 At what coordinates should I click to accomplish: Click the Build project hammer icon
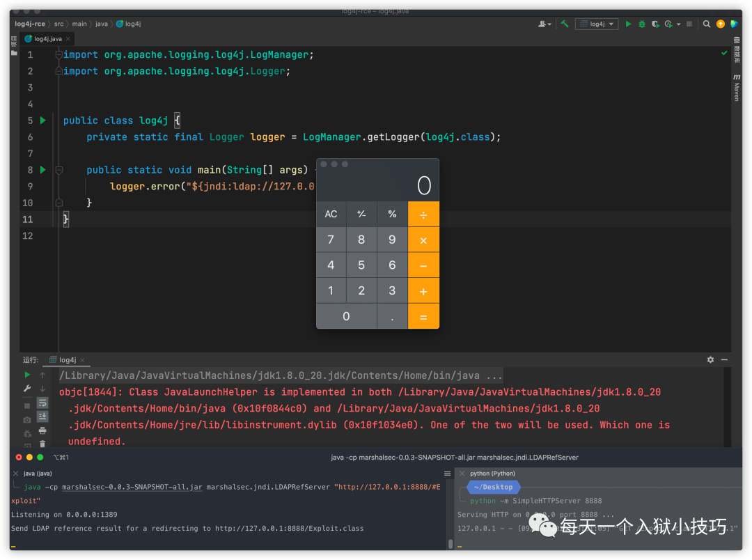pyautogui.click(x=565, y=24)
